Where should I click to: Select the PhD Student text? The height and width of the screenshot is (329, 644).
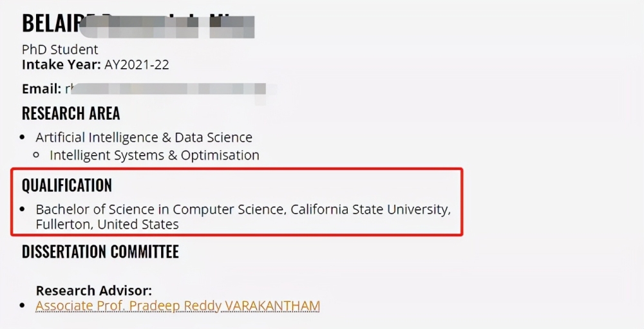coord(60,50)
